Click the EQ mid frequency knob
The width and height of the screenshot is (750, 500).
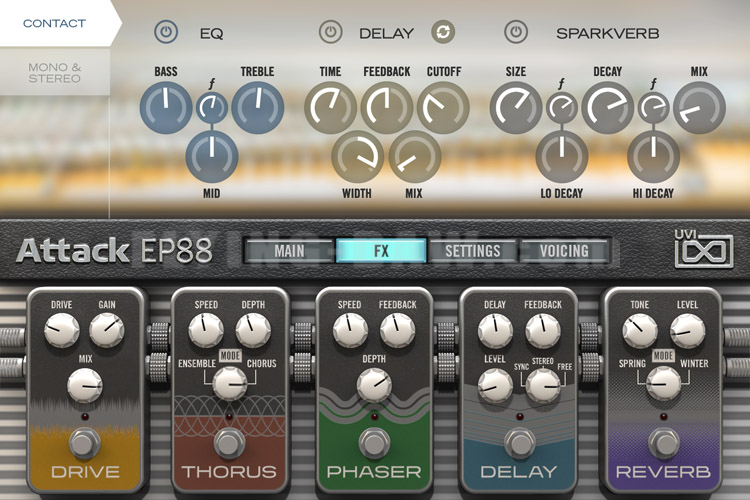click(212, 108)
